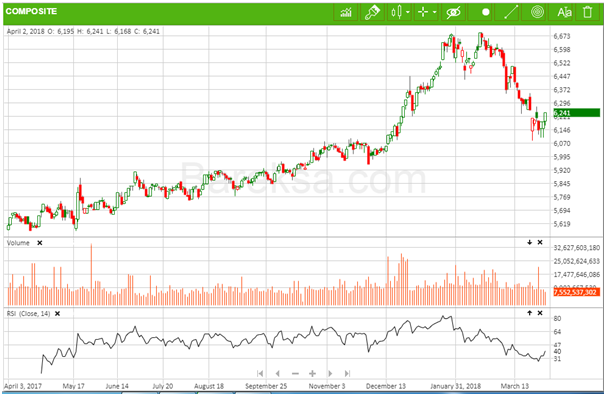The height and width of the screenshot is (396, 606).
Task: Click the April 3, 2017 date label
Action: pyautogui.click(x=23, y=386)
